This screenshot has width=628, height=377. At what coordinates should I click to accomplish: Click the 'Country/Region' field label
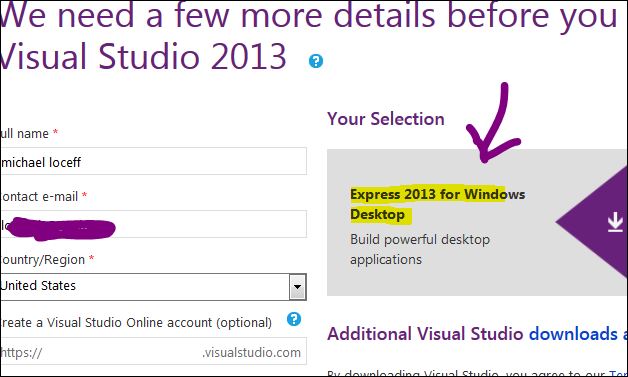point(42,260)
